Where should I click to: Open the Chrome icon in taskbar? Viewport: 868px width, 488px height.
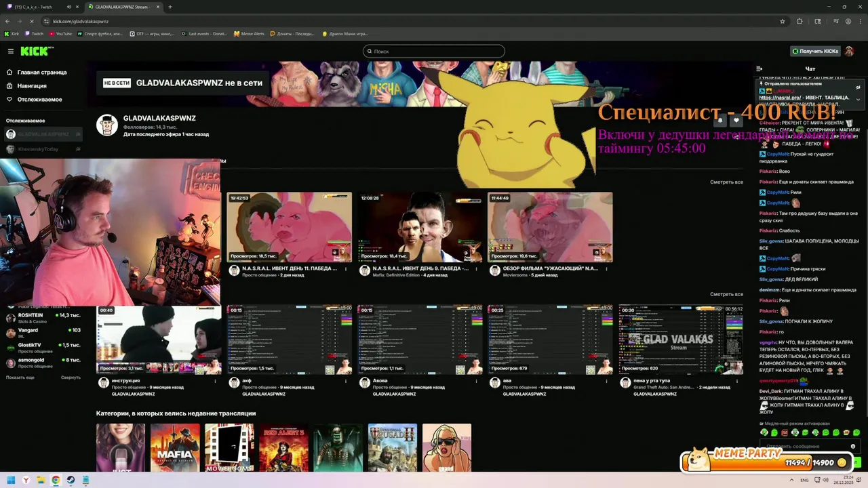coord(56,481)
